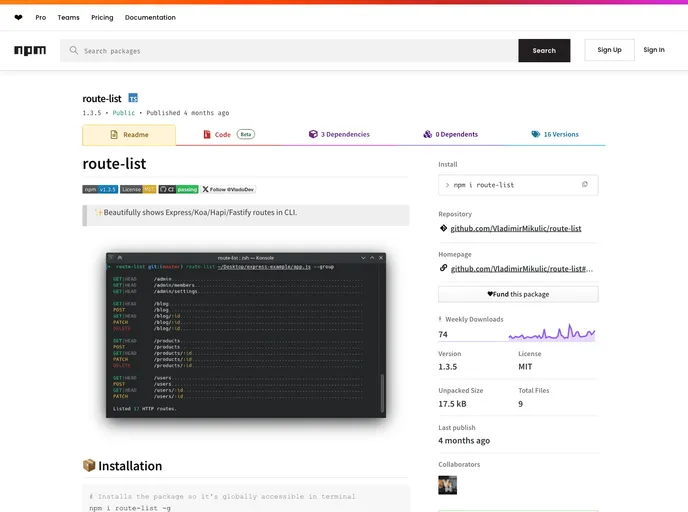
Task: Open Documentation in the top menu
Action: click(x=150, y=17)
